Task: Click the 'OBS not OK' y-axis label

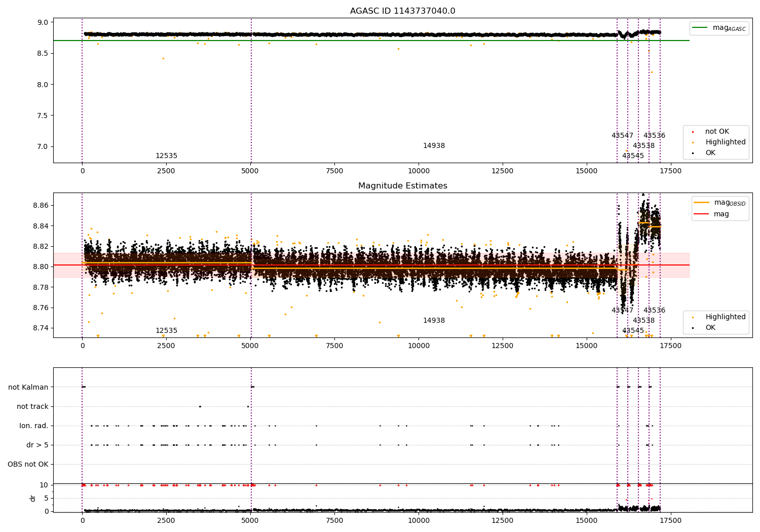Action: pos(28,465)
